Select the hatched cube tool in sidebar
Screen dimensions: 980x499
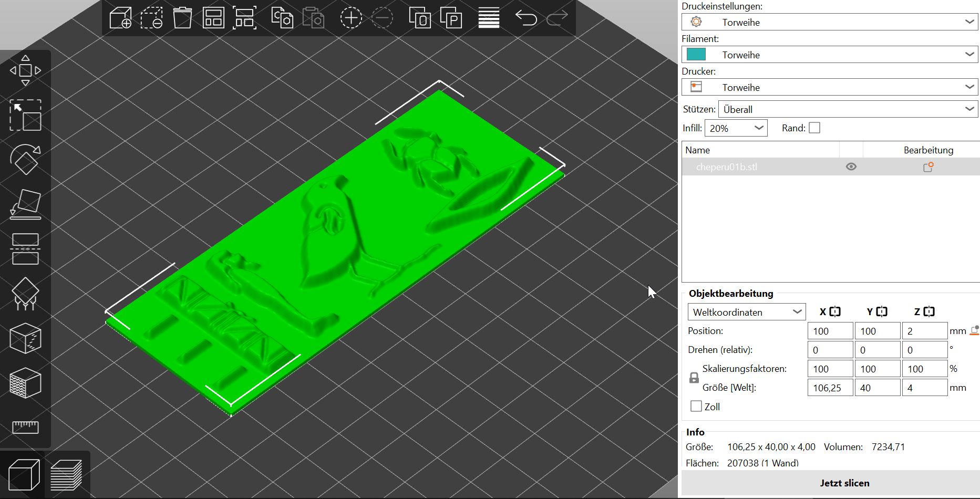coord(25,383)
